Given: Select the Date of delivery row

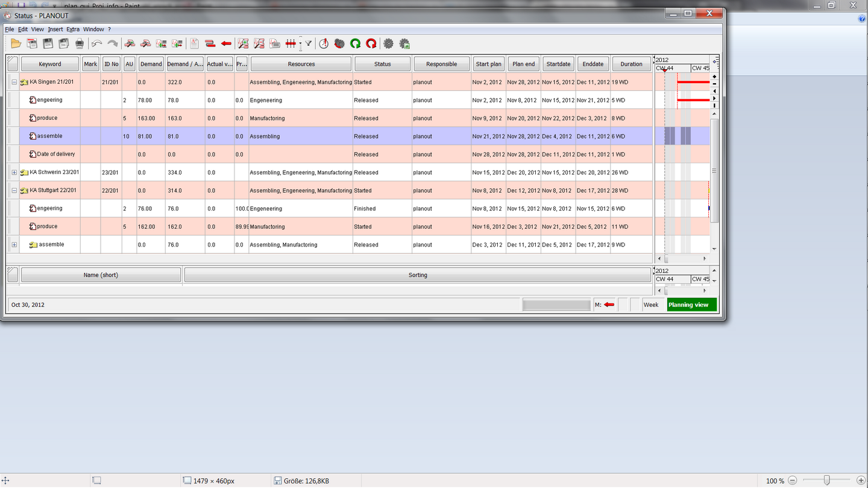Looking at the screenshot, I should (x=330, y=154).
